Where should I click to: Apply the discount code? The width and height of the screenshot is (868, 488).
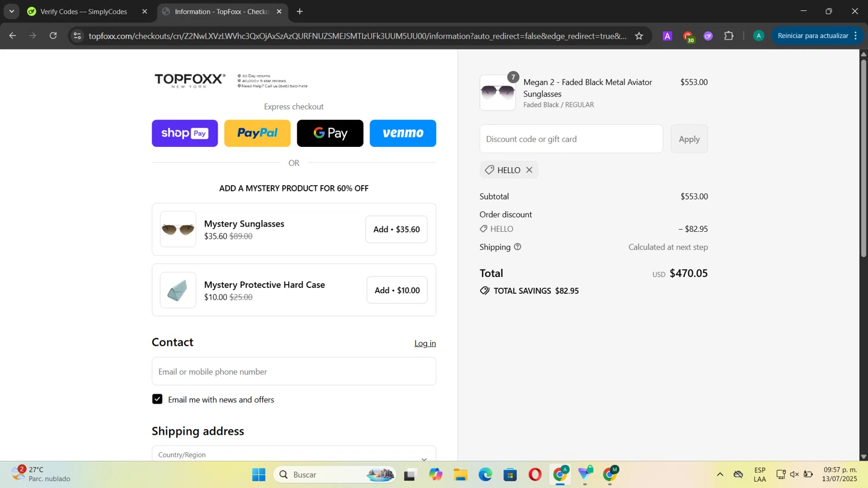[689, 139]
